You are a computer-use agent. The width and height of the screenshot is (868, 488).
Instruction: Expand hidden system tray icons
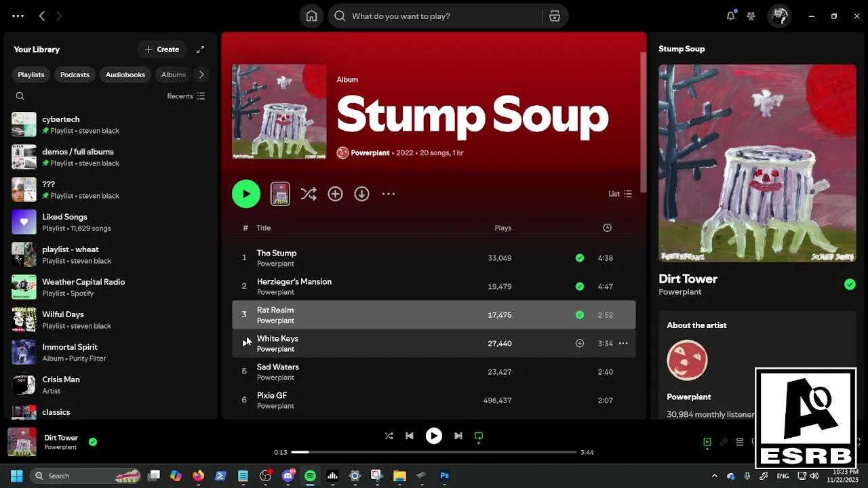click(714, 476)
